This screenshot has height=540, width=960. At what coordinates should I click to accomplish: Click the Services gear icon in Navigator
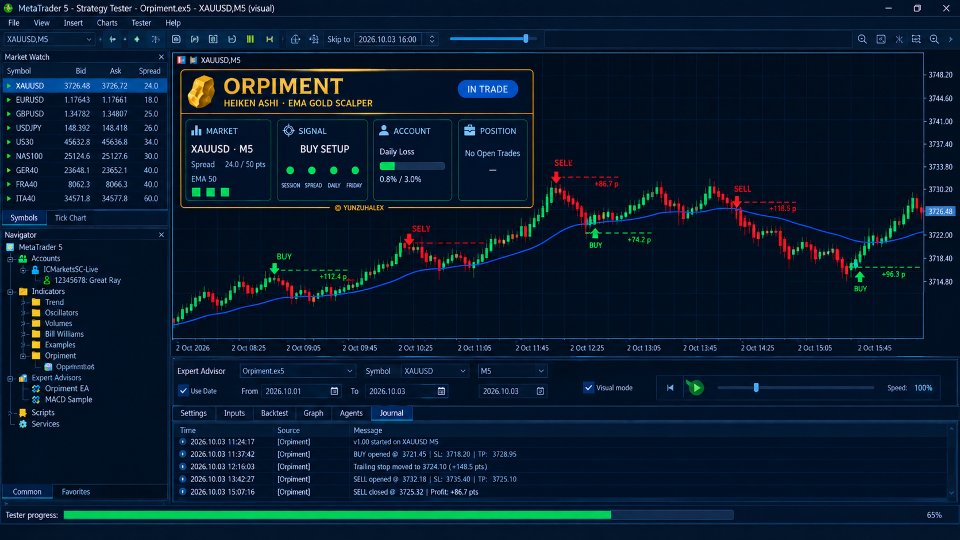click(x=23, y=424)
